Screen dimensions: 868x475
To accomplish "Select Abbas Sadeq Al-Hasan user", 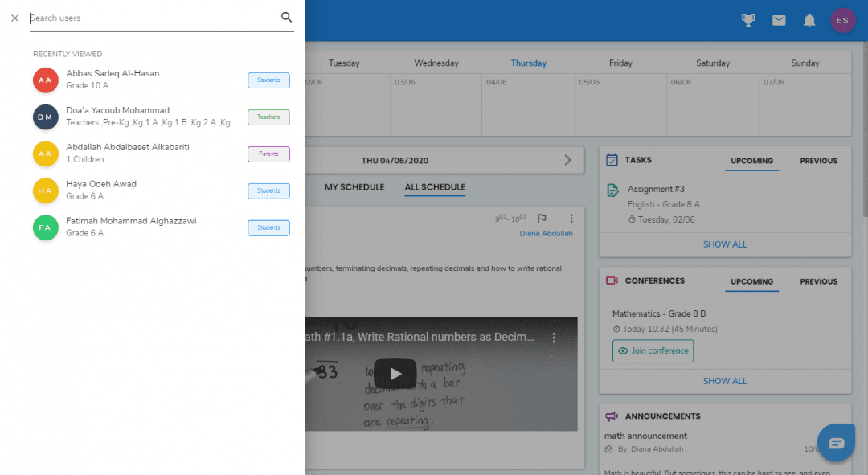I will coord(113,79).
